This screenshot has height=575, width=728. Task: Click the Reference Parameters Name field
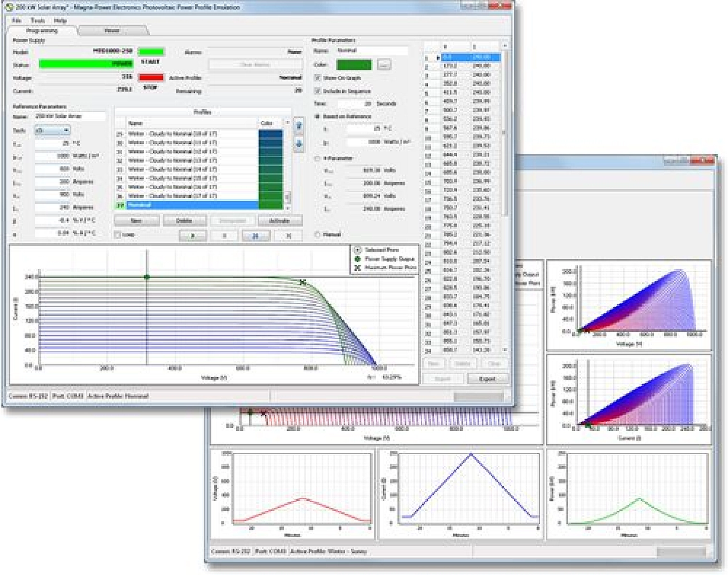[x=70, y=116]
